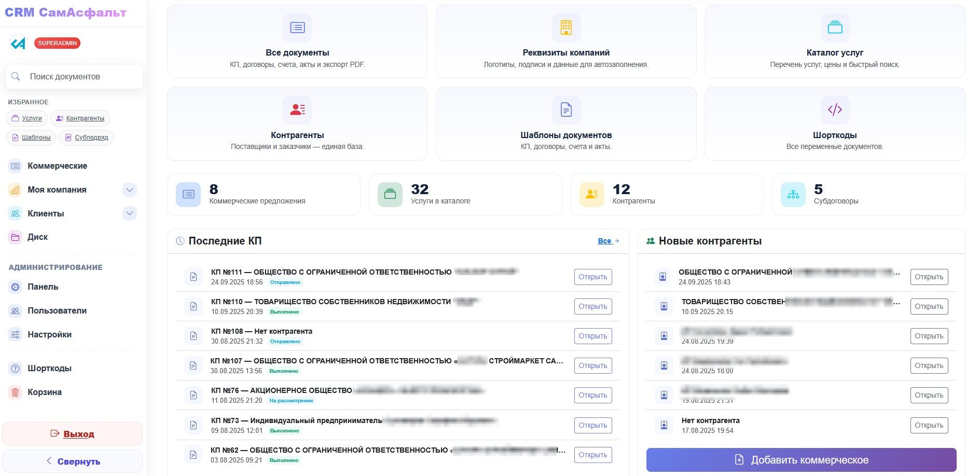Click the Корзина trash icon

[16, 392]
